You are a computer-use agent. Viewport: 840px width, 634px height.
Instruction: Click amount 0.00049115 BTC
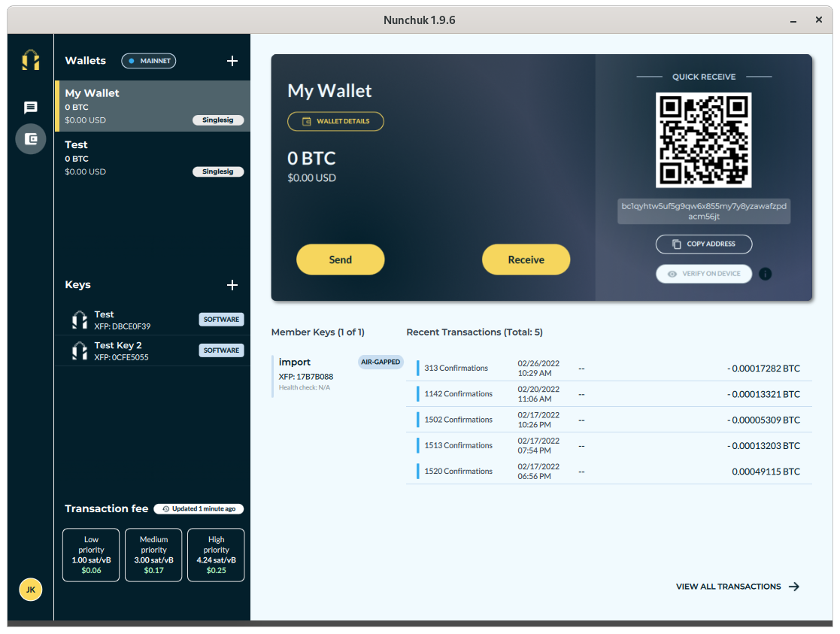766,472
